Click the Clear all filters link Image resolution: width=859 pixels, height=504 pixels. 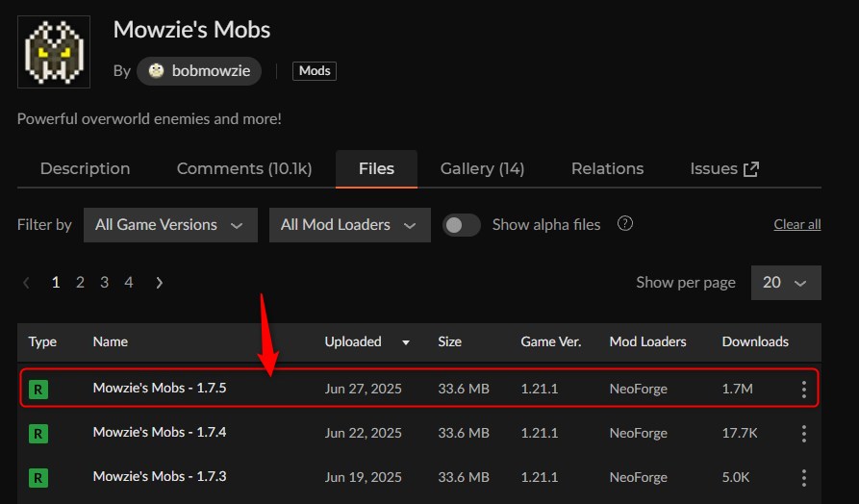[x=796, y=225]
